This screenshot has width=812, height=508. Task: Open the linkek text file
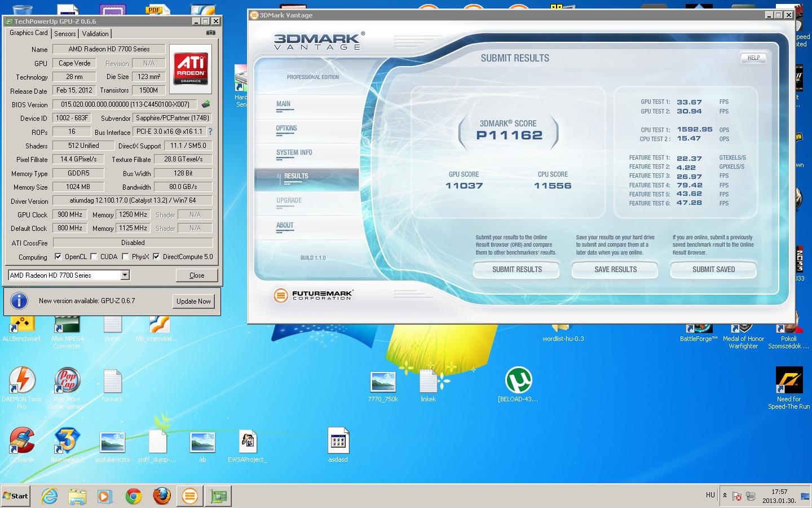428,386
